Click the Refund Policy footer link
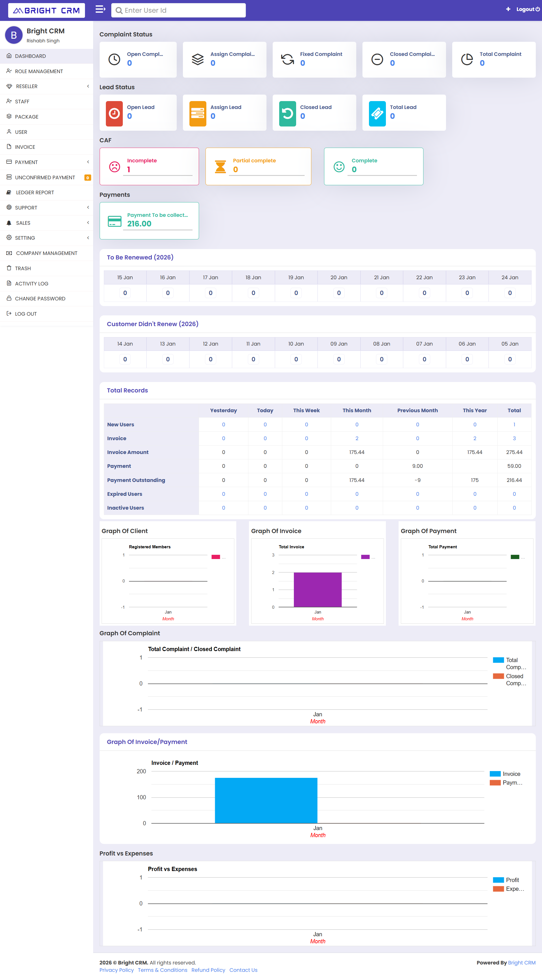 point(208,970)
